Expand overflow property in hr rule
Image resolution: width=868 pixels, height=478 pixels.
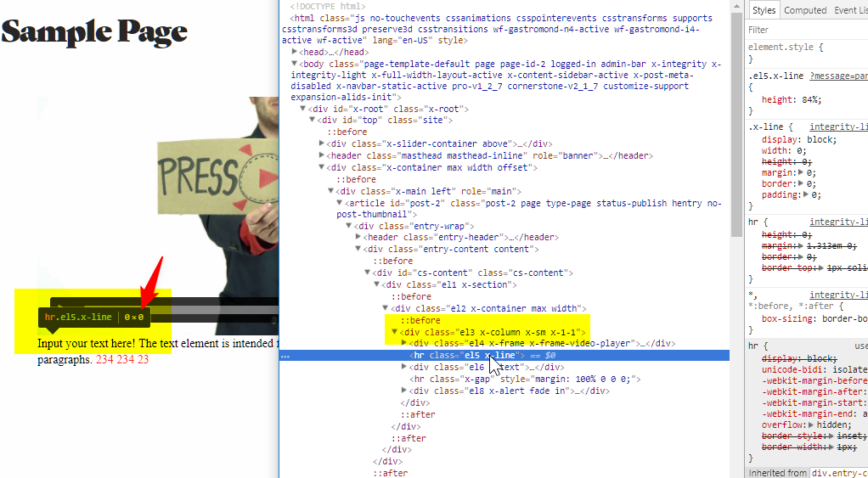pyautogui.click(x=811, y=424)
